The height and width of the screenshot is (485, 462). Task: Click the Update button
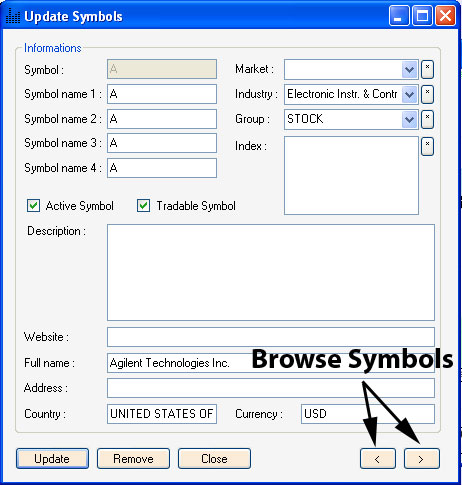coord(52,459)
